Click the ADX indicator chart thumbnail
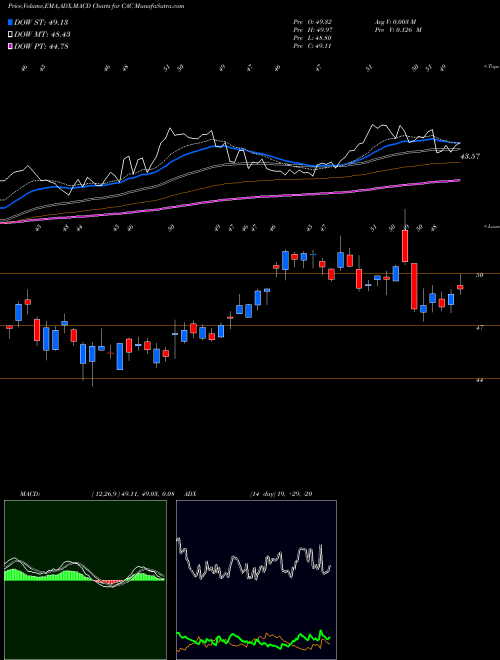 [256, 580]
